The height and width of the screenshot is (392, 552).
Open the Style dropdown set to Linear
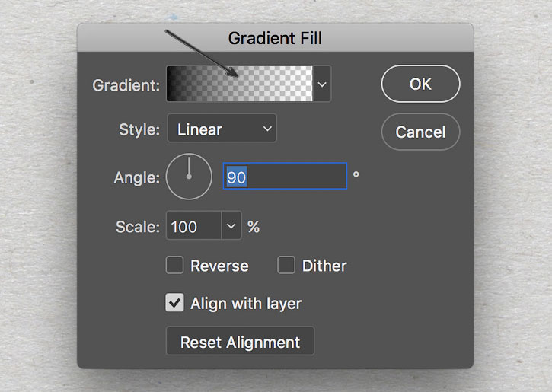222,128
